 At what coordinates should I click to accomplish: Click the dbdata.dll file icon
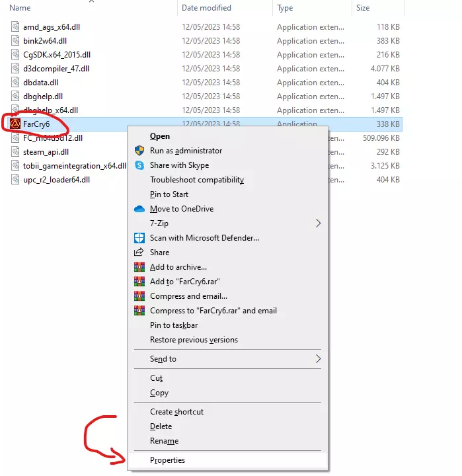[15, 82]
